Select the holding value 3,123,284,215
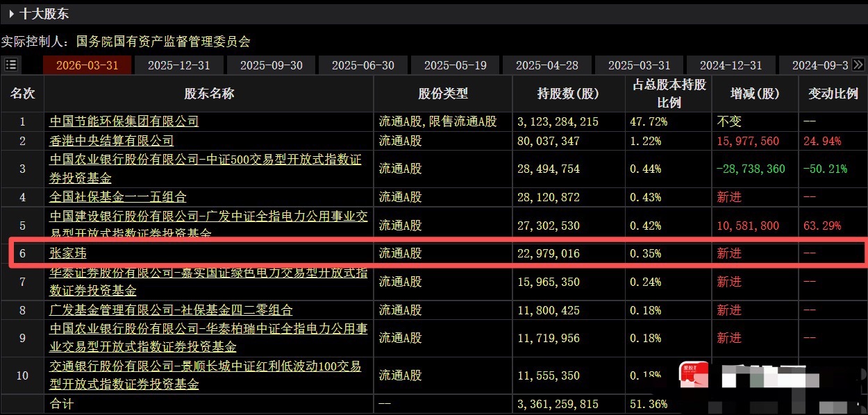868x415 pixels. click(x=558, y=121)
